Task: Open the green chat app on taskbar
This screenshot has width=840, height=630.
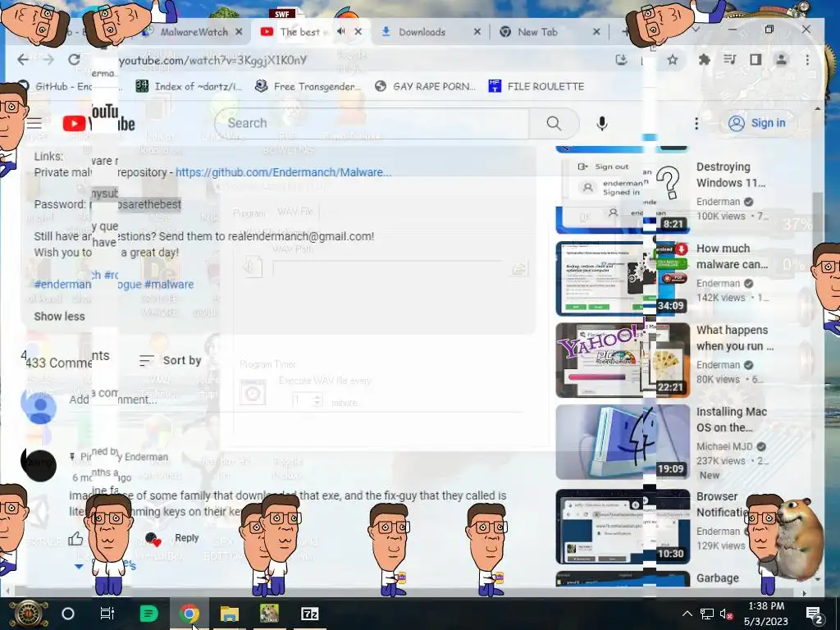Action: coord(148,614)
